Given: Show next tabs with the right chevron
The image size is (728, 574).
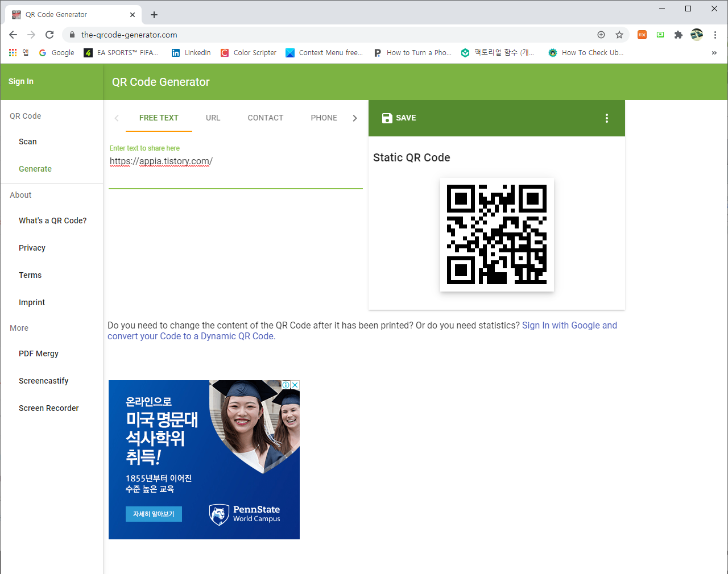Looking at the screenshot, I should (355, 118).
